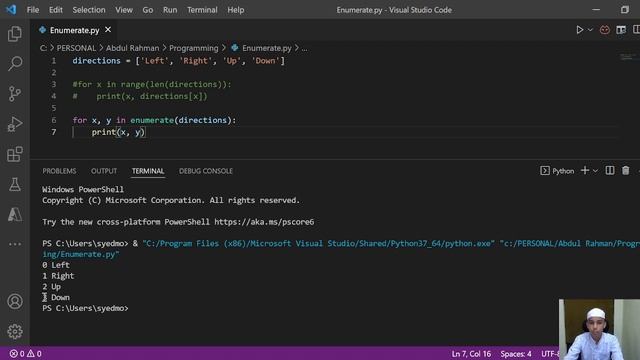640x360 pixels.
Task: Click the VS Code logo icon
Action: tap(11, 9)
